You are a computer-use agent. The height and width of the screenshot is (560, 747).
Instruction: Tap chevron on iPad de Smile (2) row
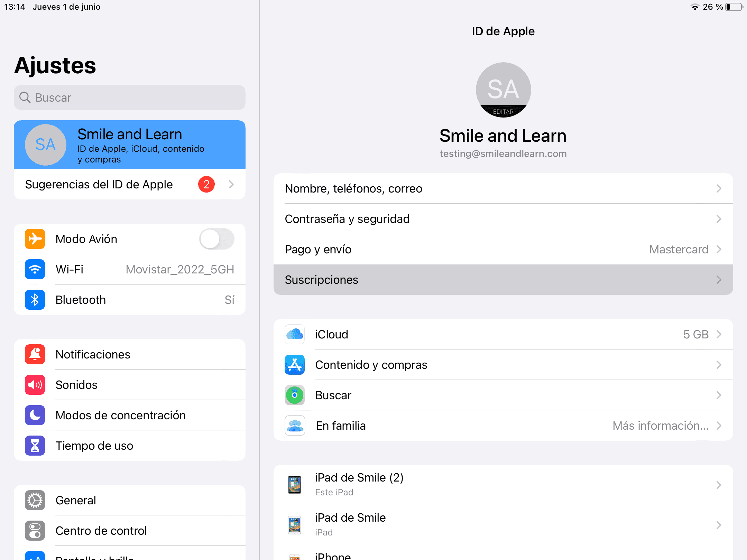tap(719, 485)
